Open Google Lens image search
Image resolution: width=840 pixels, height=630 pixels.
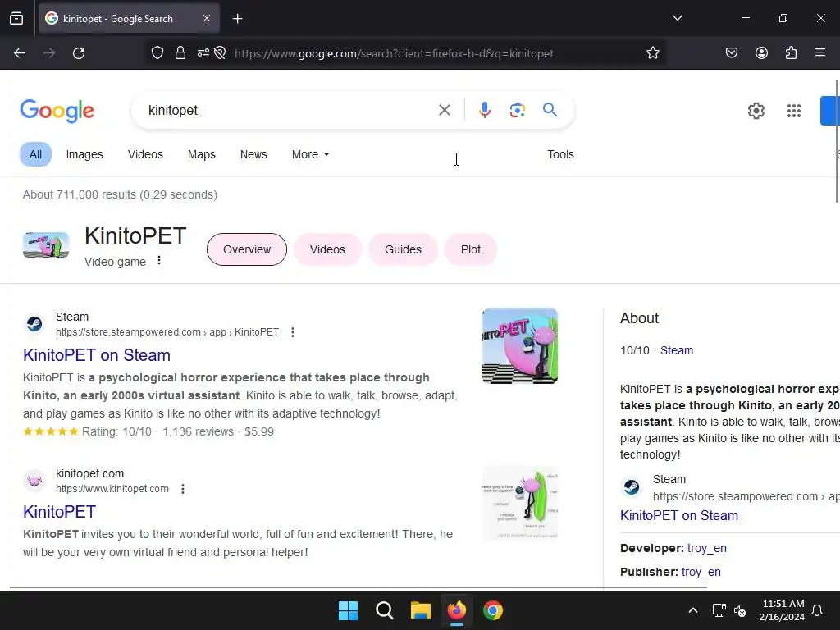coord(517,111)
